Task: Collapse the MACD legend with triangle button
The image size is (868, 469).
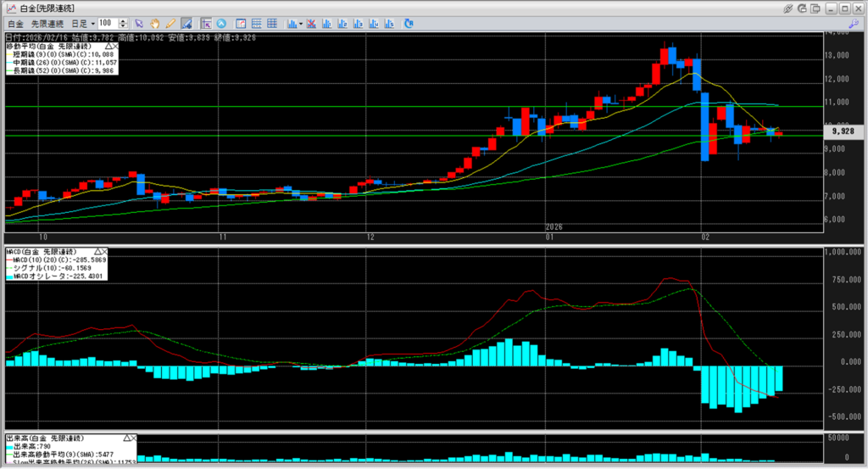Action: pyautogui.click(x=97, y=252)
